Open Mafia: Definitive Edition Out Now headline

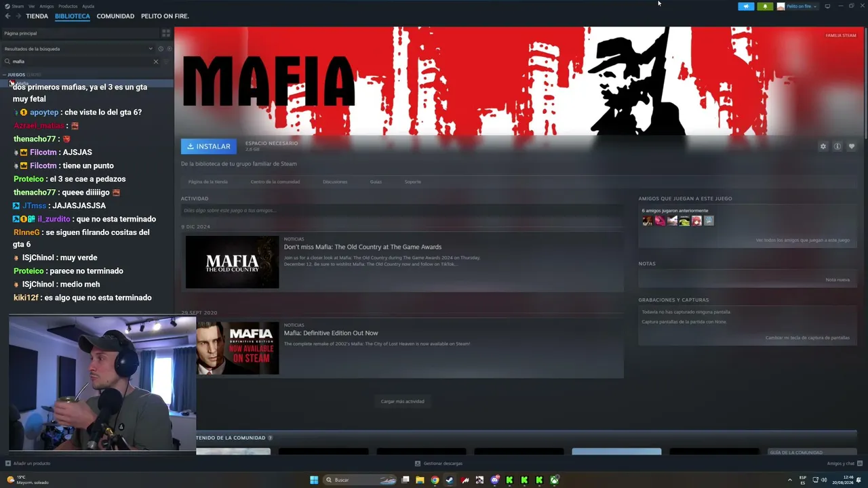[331, 333]
